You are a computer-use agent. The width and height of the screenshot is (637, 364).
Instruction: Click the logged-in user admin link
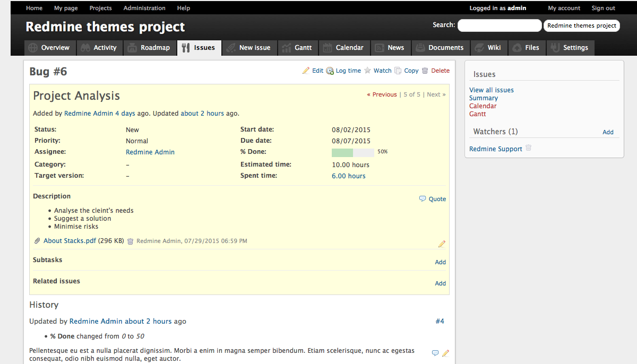click(517, 8)
